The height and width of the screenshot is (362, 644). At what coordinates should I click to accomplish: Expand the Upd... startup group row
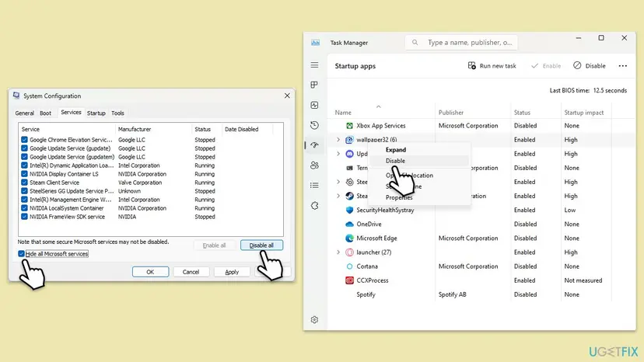(x=338, y=154)
